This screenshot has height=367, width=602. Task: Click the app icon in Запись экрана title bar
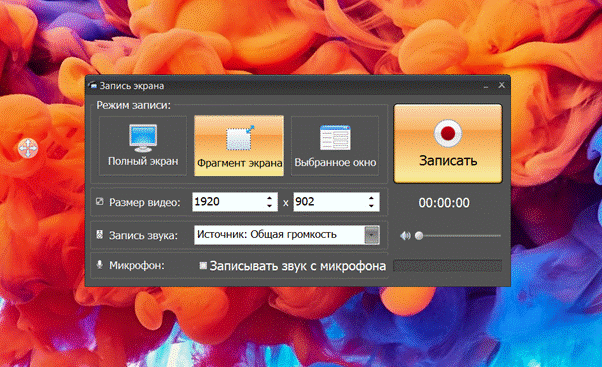pyautogui.click(x=93, y=85)
